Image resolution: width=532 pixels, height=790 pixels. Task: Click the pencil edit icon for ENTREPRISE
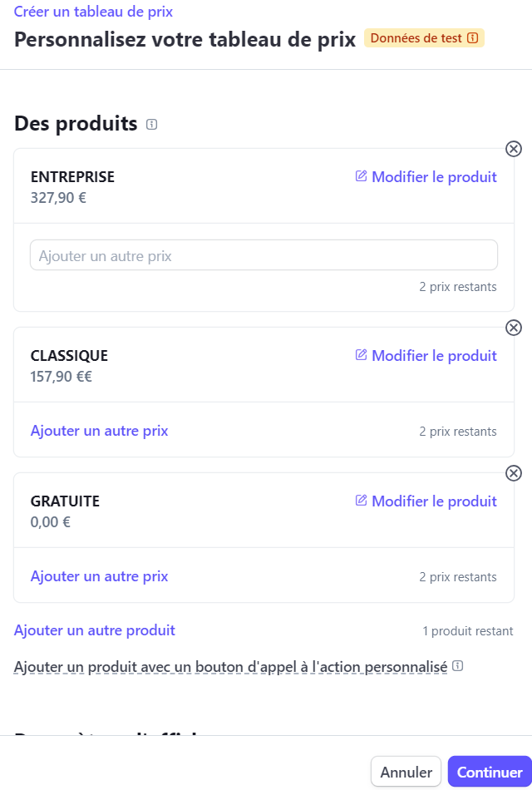coord(362,175)
